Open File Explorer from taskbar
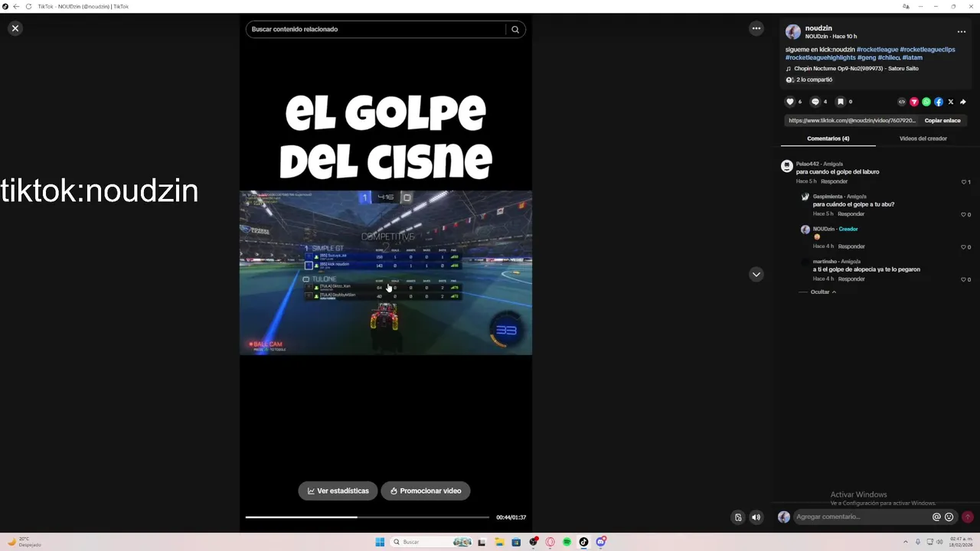980x551 pixels. [x=499, y=542]
